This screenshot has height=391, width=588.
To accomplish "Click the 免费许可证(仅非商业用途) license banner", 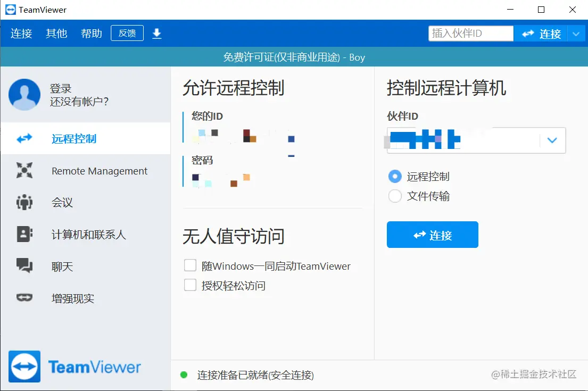I will coord(294,57).
